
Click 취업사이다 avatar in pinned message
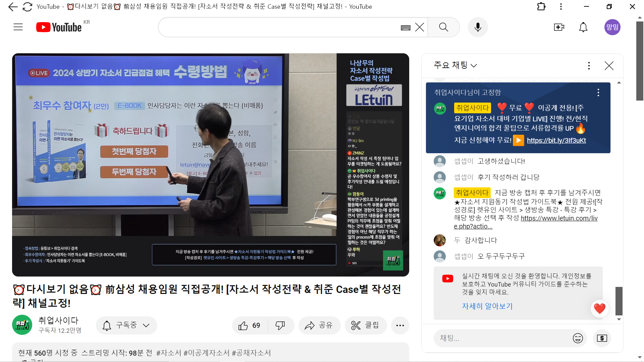[440, 109]
